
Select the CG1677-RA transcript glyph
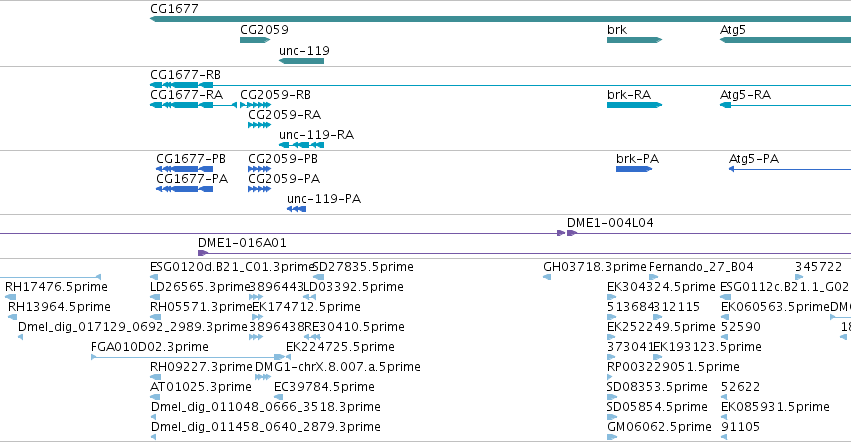pos(194,105)
